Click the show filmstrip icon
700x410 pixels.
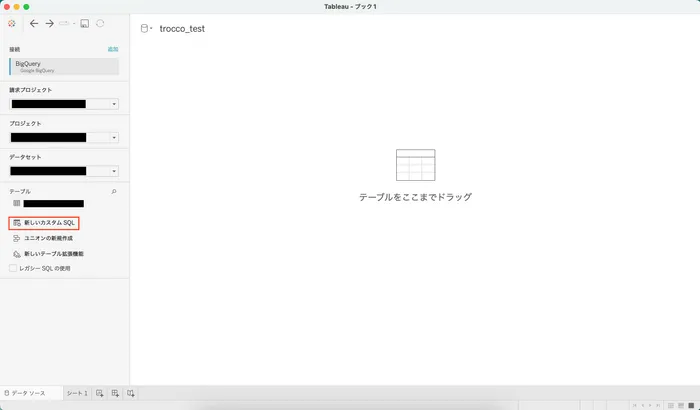coord(681,406)
